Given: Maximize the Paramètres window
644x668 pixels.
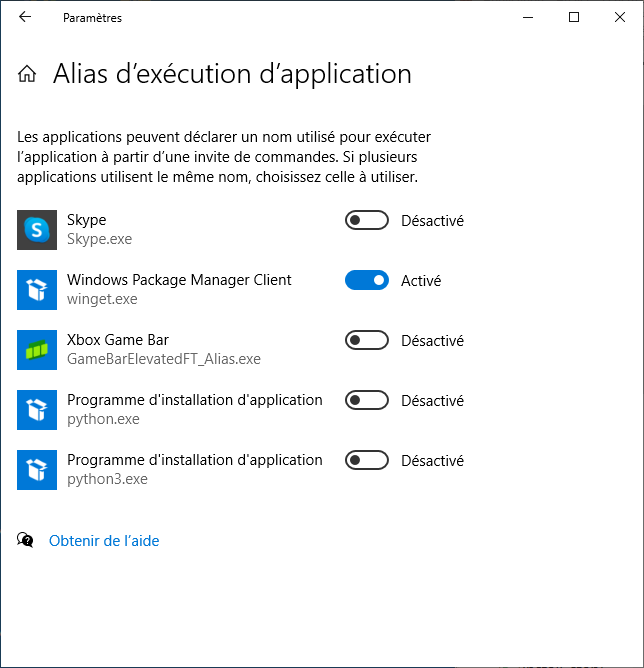Looking at the screenshot, I should coord(574,17).
